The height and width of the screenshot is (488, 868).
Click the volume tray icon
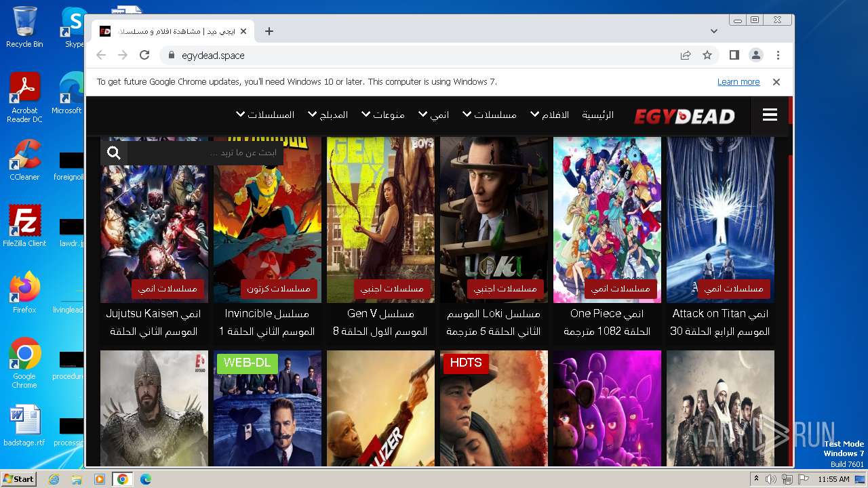(771, 479)
